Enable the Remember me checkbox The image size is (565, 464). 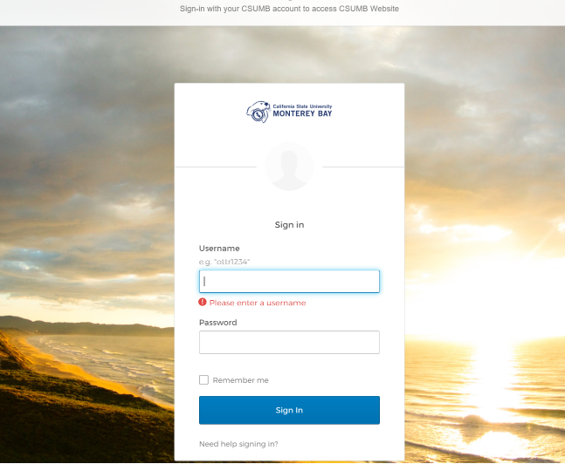(204, 380)
